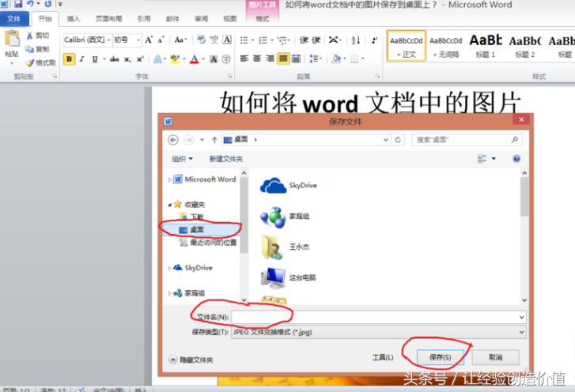Screen dimensions: 575x392
Task: Click Grow Font icon
Action: pyautogui.click(x=149, y=40)
